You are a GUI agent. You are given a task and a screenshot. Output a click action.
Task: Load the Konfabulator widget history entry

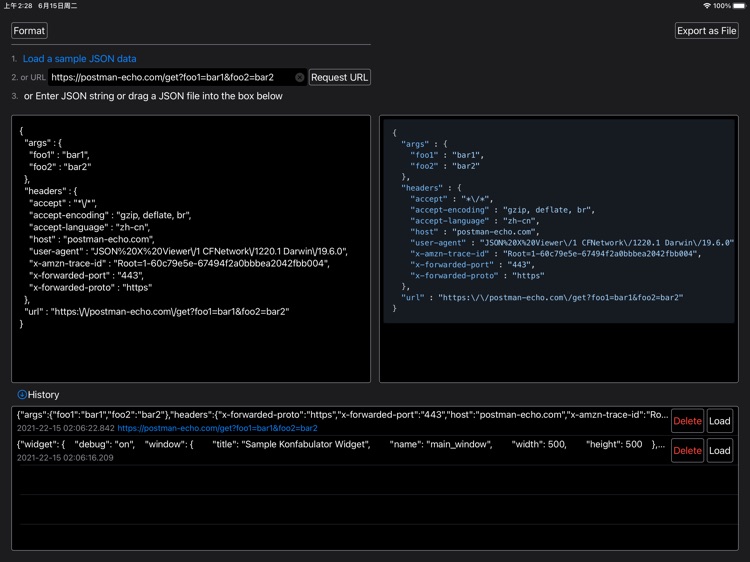coord(719,451)
